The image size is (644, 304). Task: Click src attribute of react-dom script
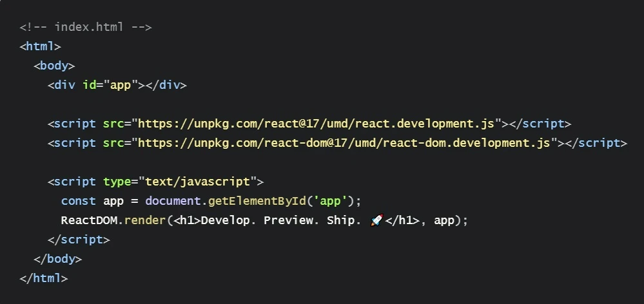[x=113, y=143]
